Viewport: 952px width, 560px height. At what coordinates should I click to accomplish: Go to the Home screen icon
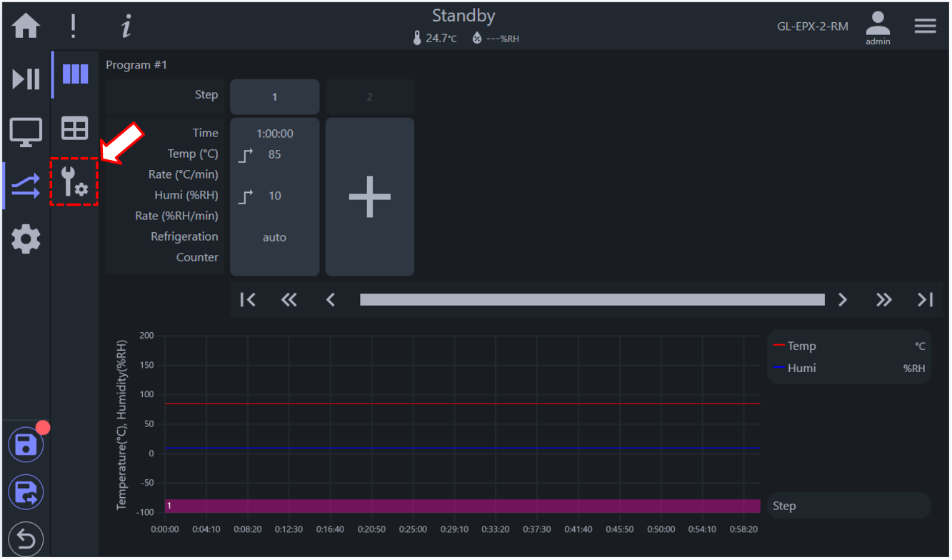click(26, 26)
